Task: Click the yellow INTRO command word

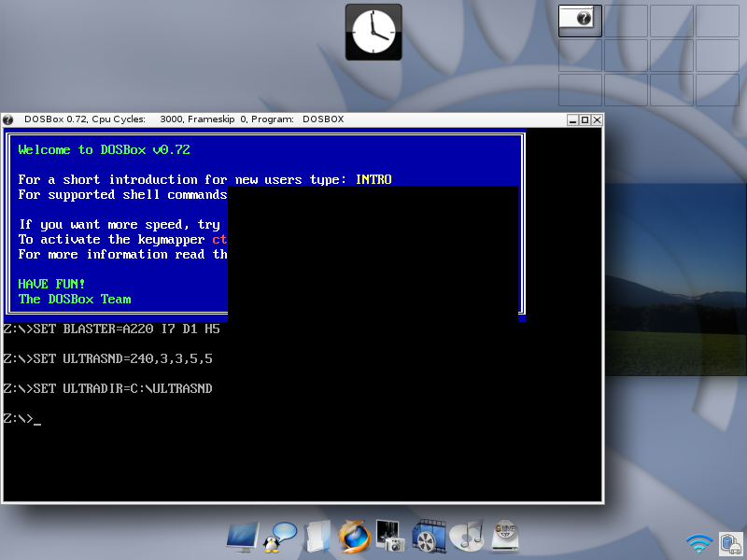Action: (373, 179)
